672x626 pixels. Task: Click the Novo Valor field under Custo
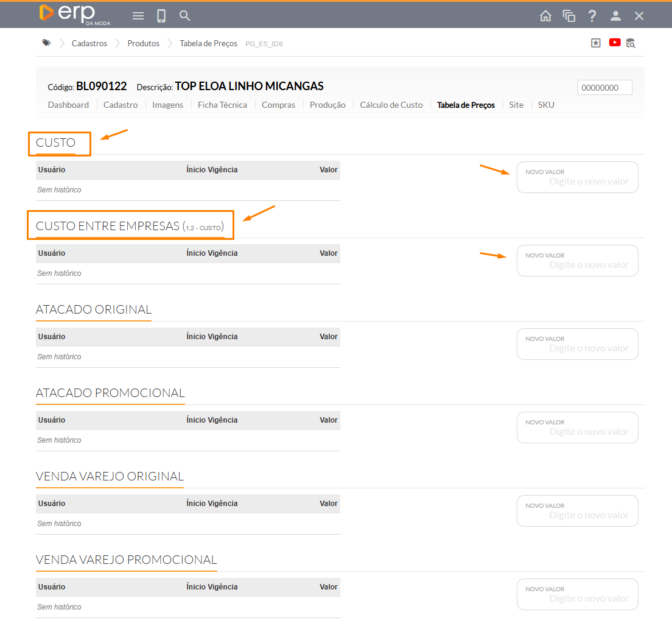577,181
